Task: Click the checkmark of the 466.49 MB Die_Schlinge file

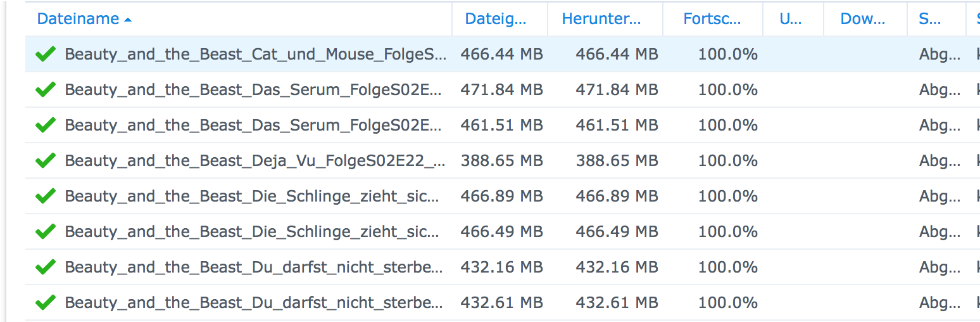Action: coord(46,232)
